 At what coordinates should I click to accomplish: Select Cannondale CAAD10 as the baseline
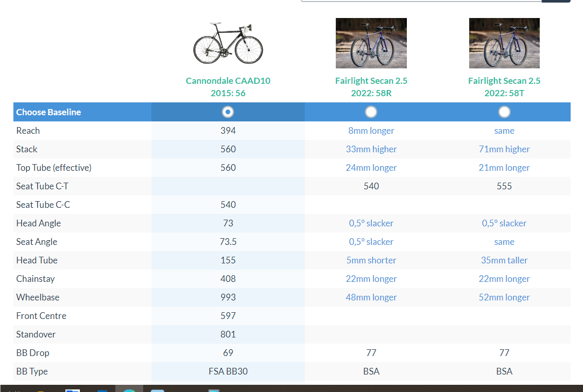[x=228, y=112]
